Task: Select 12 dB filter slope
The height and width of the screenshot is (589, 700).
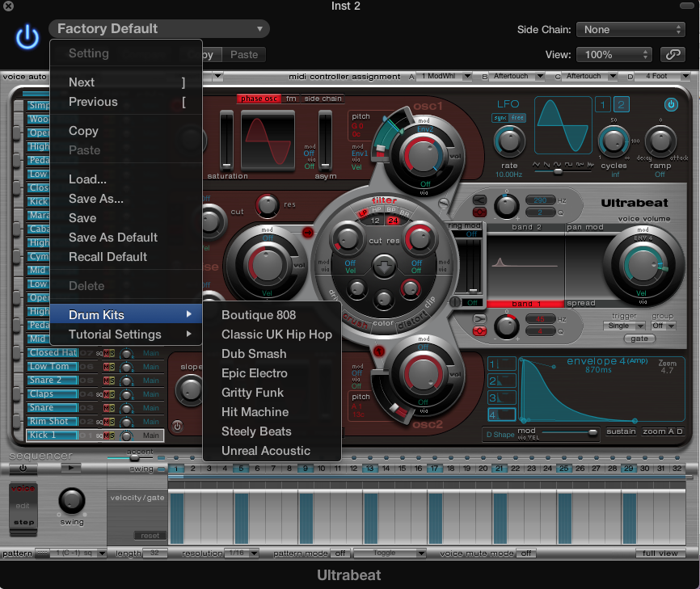Action: [x=375, y=221]
